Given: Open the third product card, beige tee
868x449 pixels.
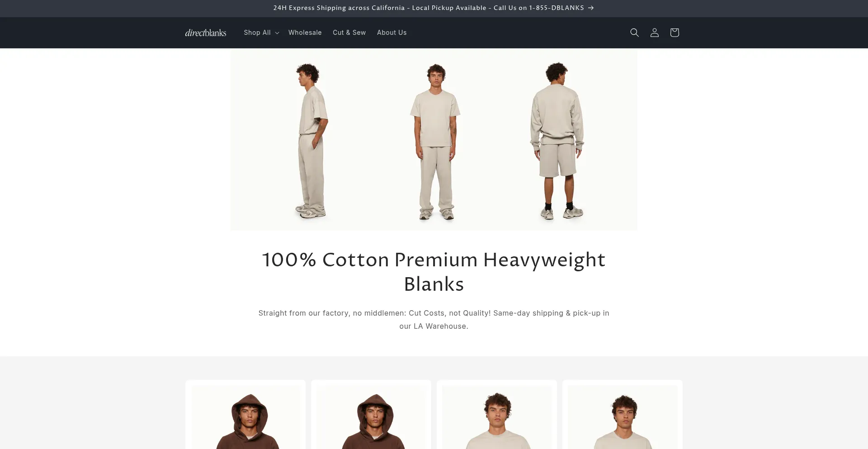Looking at the screenshot, I should 497,415.
